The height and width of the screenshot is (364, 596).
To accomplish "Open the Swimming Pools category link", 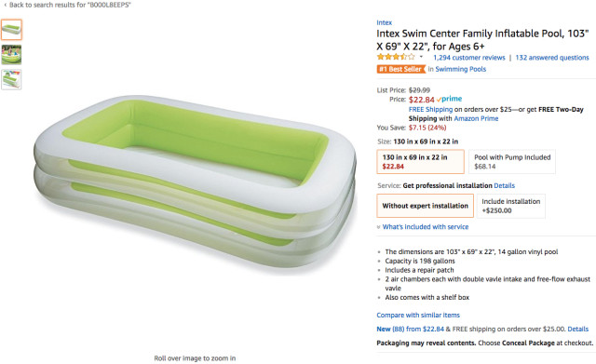I will [x=460, y=69].
